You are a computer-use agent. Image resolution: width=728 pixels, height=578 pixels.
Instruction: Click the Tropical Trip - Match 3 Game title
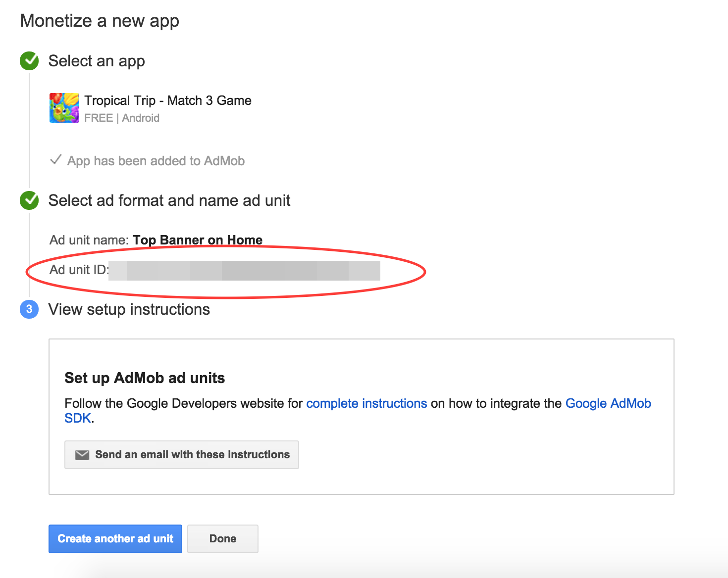pyautogui.click(x=168, y=100)
